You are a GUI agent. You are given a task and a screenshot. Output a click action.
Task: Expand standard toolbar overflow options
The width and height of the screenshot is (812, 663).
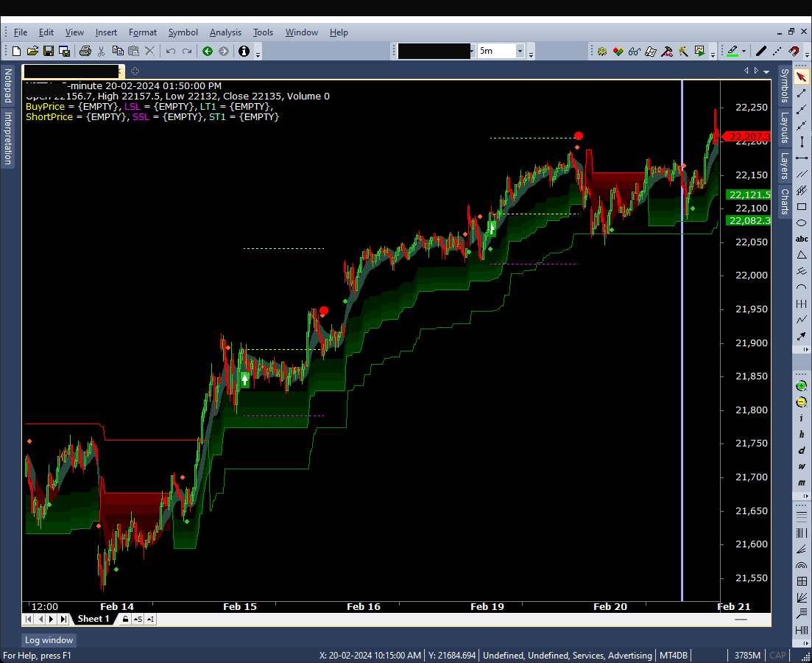(x=258, y=53)
